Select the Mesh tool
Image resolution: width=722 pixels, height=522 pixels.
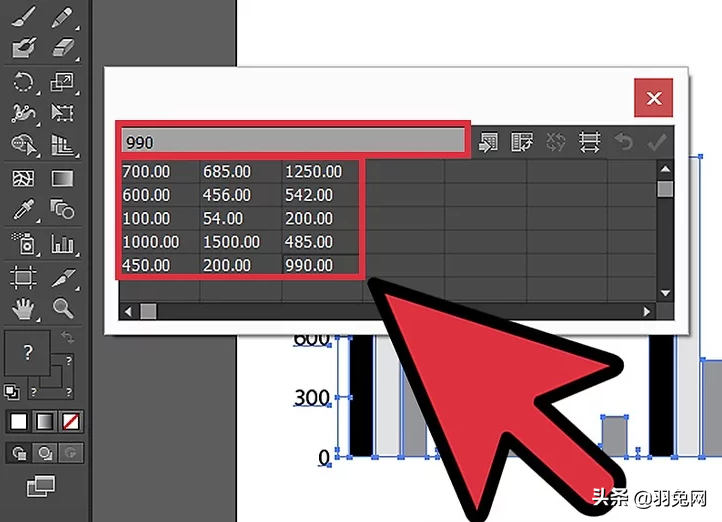tap(23, 178)
